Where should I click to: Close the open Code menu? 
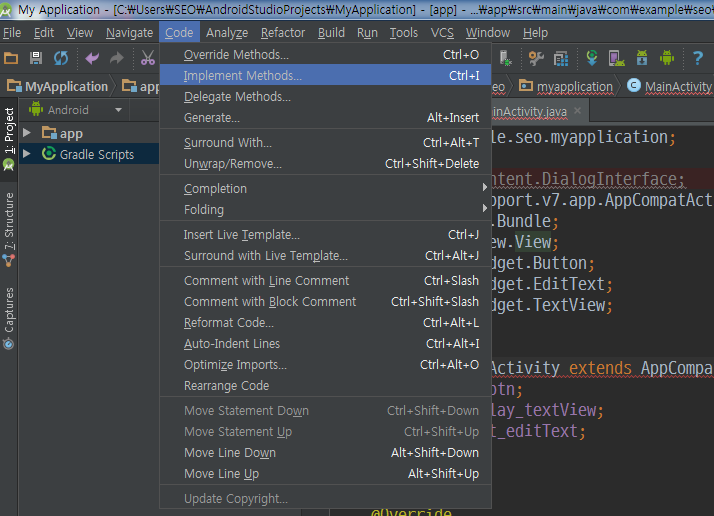coord(179,33)
